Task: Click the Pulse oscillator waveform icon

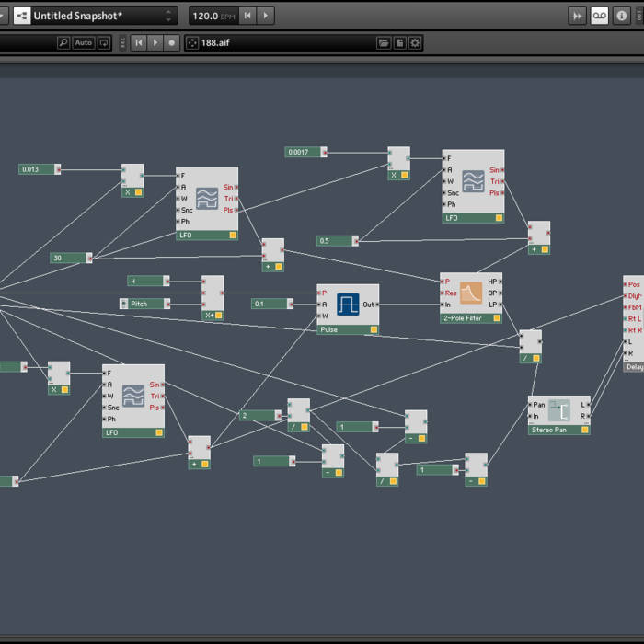Action: pos(350,305)
